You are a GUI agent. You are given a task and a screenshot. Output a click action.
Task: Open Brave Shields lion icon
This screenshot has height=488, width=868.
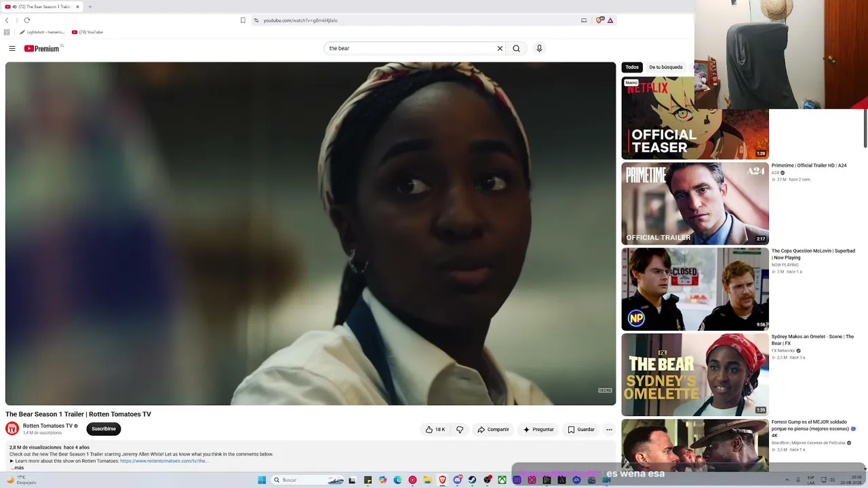coord(599,20)
